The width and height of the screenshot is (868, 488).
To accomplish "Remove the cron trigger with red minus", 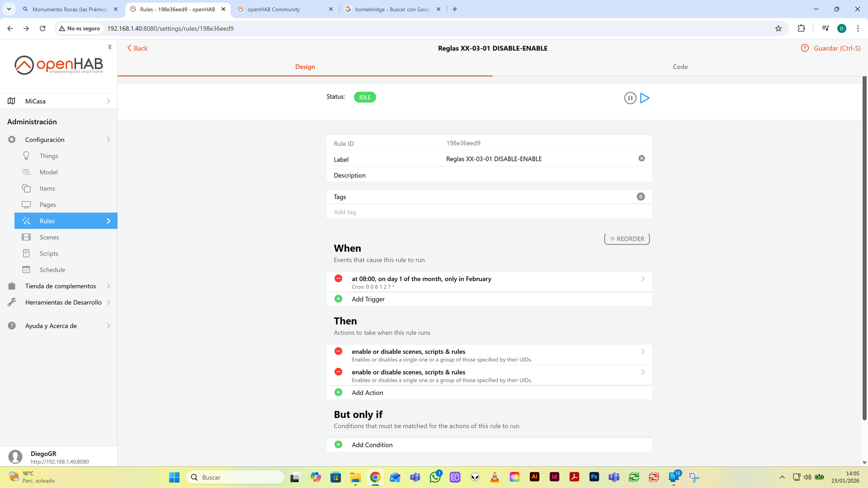I will [x=338, y=278].
